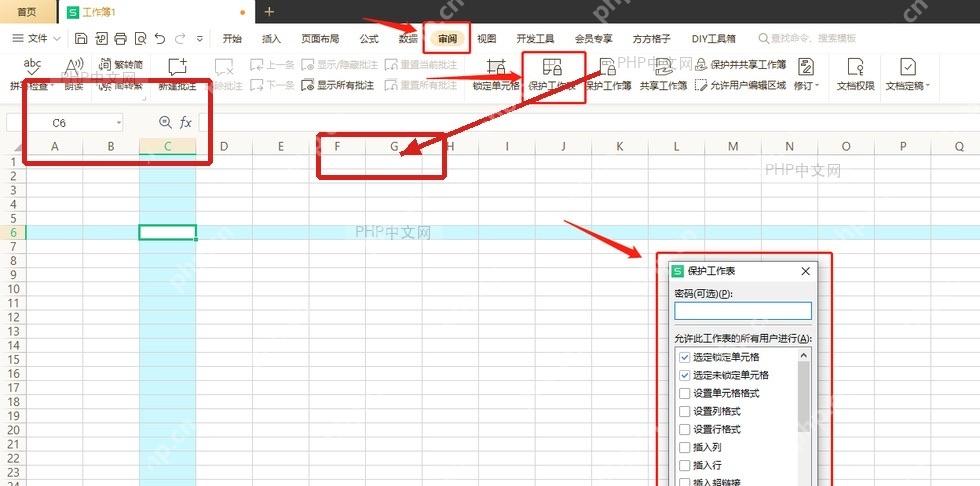Click permissions list scroll up arrow
The image size is (980, 486).
pos(804,355)
